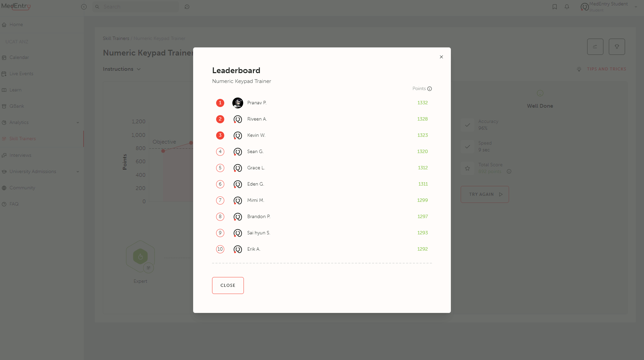
Task: Click the QBank icon in the sidebar
Action: pos(4,106)
